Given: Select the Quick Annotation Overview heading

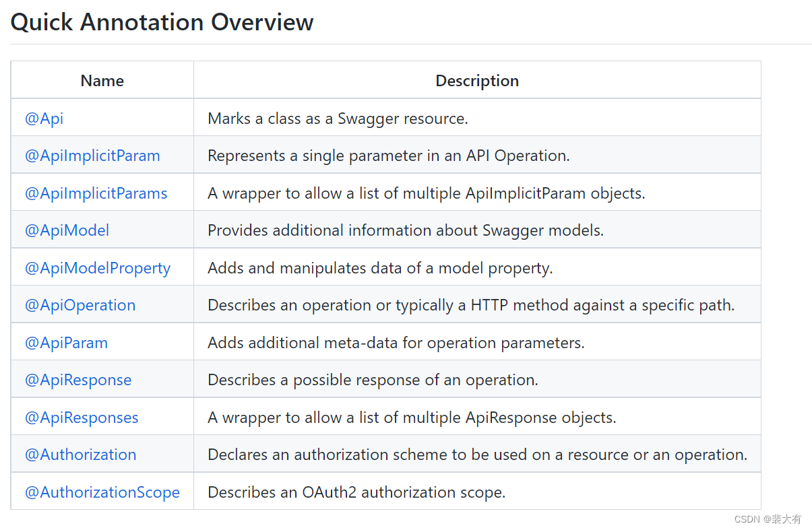Looking at the screenshot, I should coord(162,22).
